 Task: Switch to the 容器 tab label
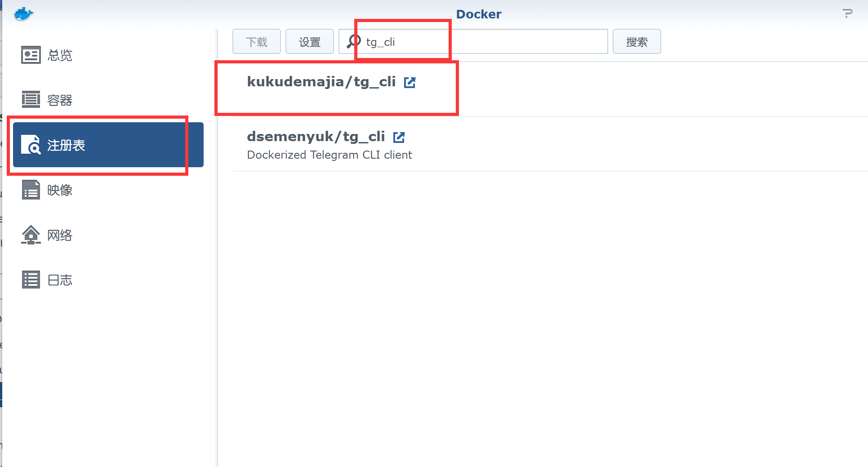60,100
